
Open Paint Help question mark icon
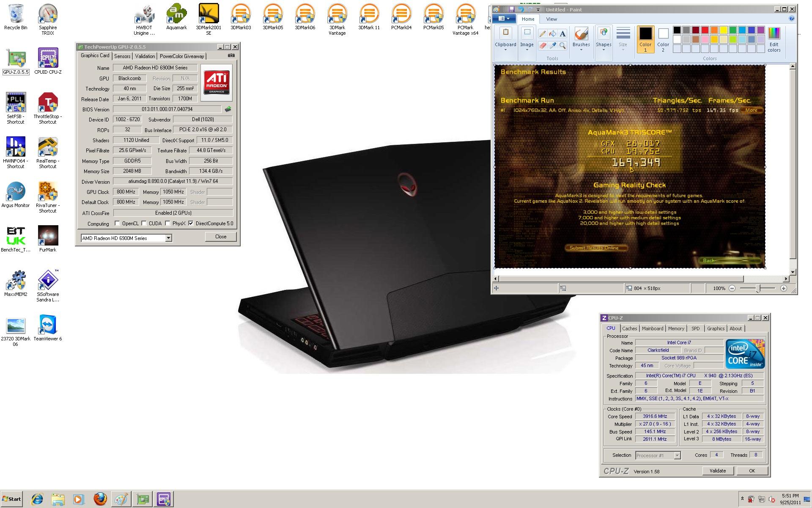792,19
